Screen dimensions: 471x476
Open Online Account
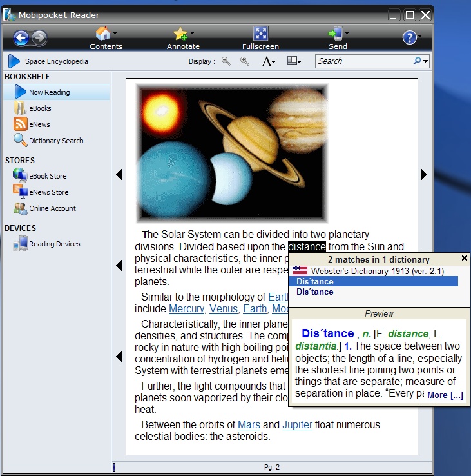point(52,208)
